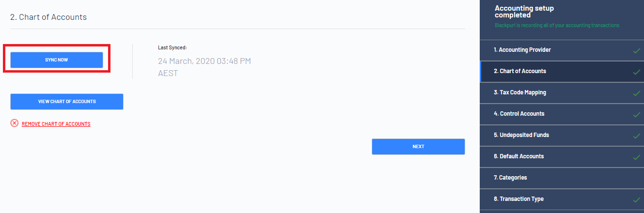Click Remove Chart of Accounts link
The width and height of the screenshot is (644, 213).
click(x=56, y=124)
